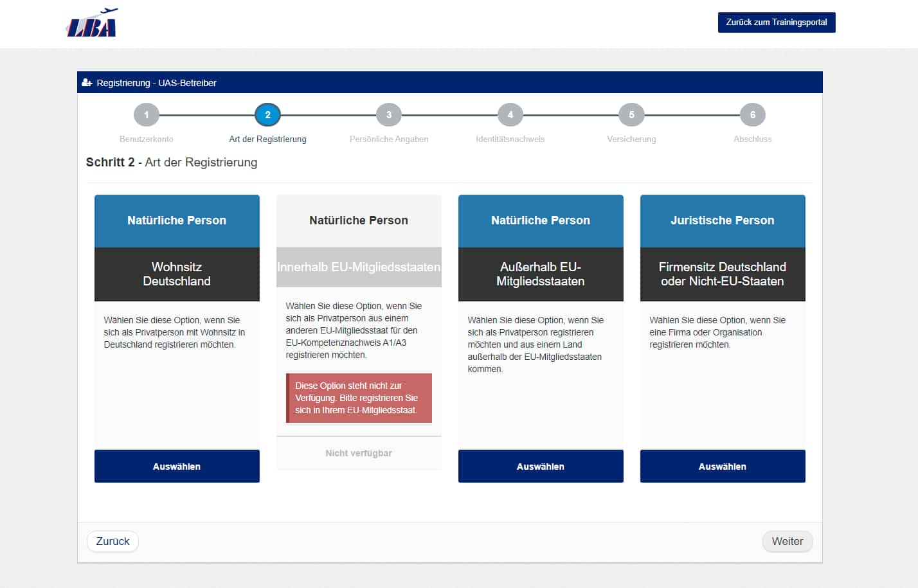
Task: Click Zurück zum Trainingsportal button
Action: pos(777,22)
